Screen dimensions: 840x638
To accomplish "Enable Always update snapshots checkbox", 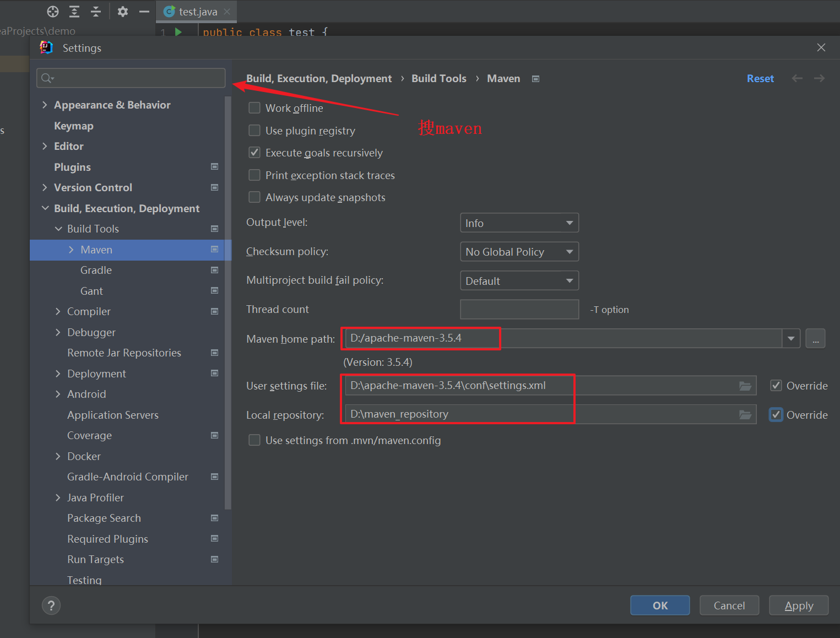I will click(x=254, y=197).
